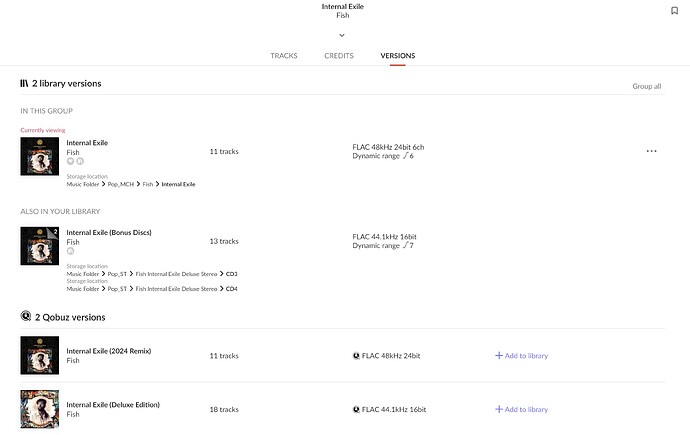This screenshot has height=435, width=690.
Task: Click Music Folder in the Pop_MCH storage path
Action: (83, 184)
